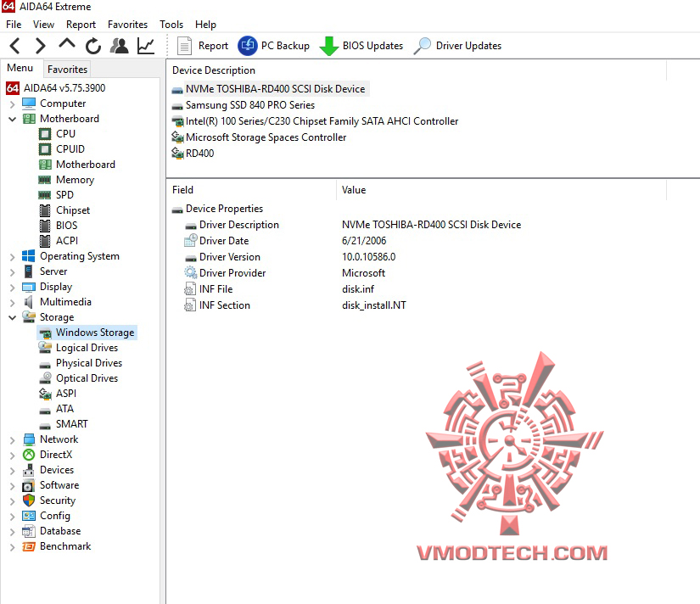Click the Forward navigation arrow
Image resolution: width=700 pixels, height=604 pixels.
[x=40, y=46]
